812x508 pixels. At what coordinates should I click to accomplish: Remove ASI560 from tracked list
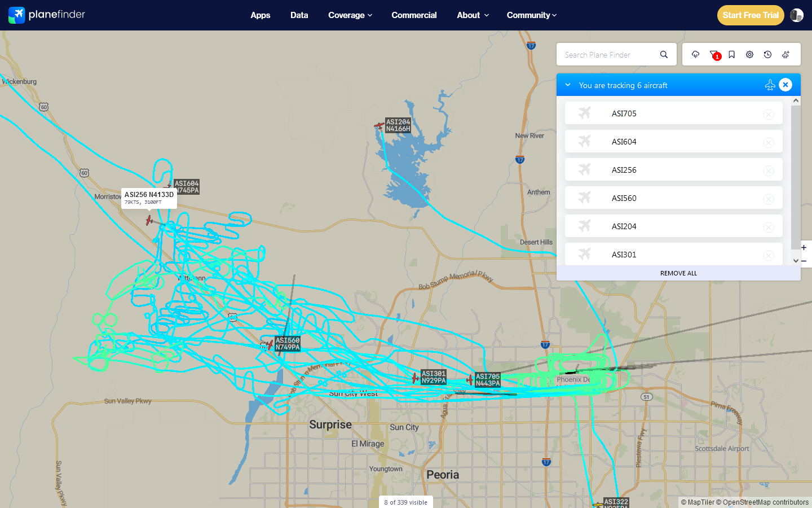[769, 199]
